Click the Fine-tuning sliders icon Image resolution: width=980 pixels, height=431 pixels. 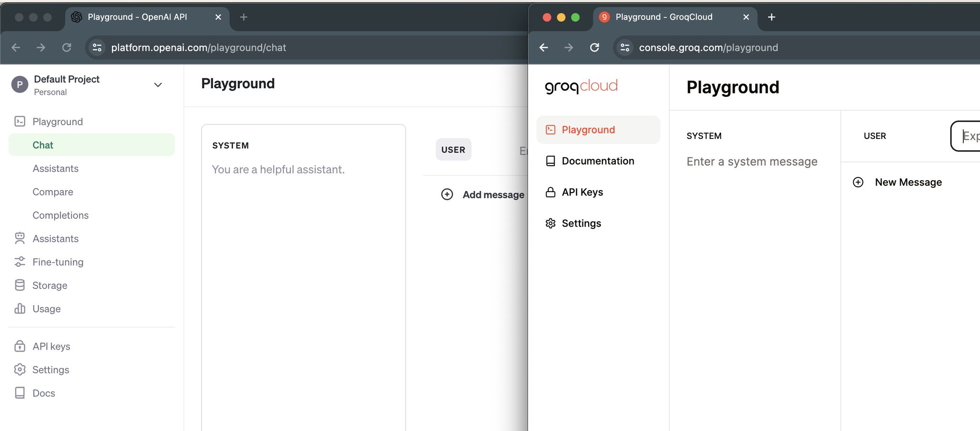point(20,262)
